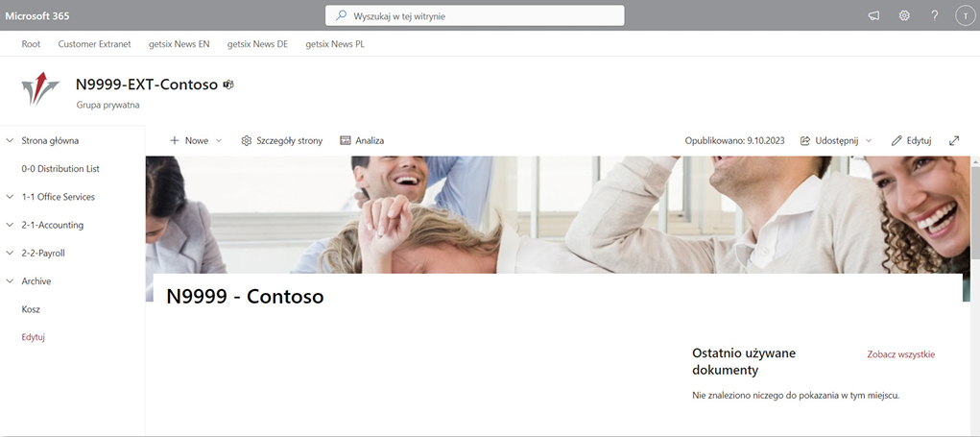Click the hero banner image

click(558, 214)
